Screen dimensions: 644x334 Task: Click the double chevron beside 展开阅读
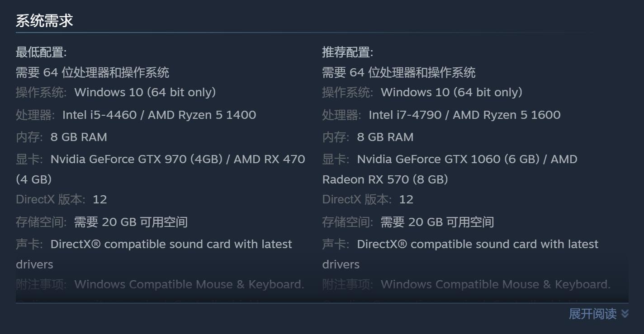point(625,314)
